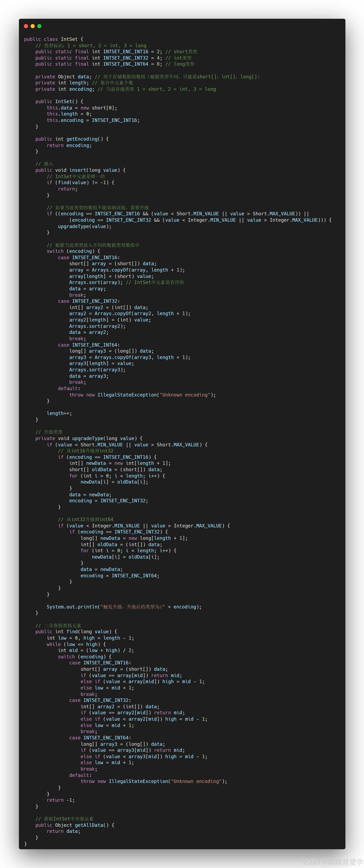Click the System.out.println statement
Viewport: 364px width, 868px height.
click(x=124, y=607)
